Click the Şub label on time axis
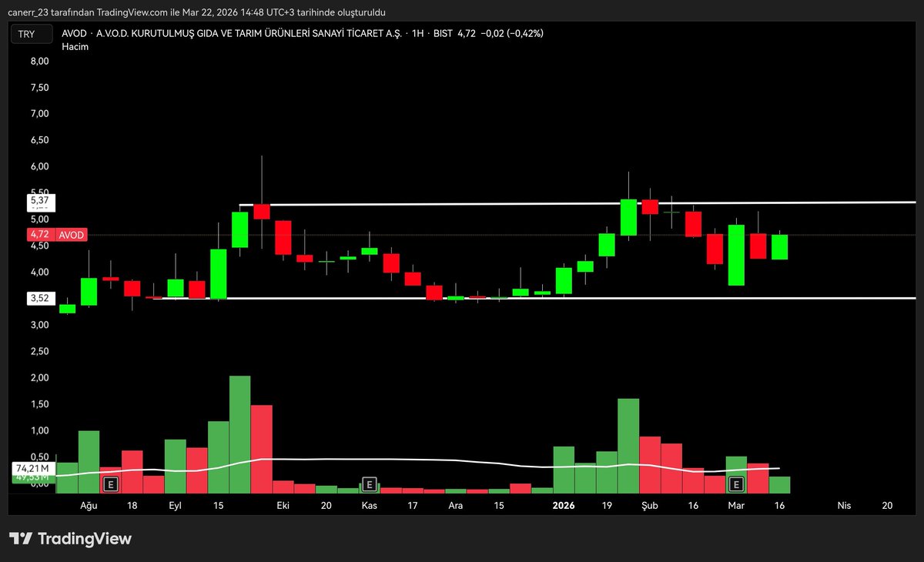The height and width of the screenshot is (562, 924). [650, 506]
